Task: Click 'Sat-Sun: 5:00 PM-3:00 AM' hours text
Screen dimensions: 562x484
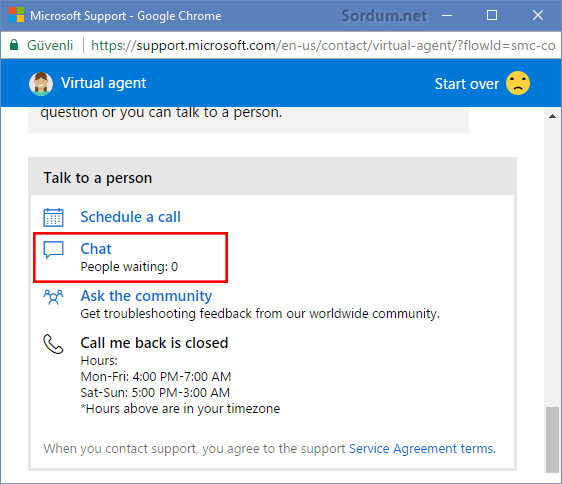Action: 155,393
